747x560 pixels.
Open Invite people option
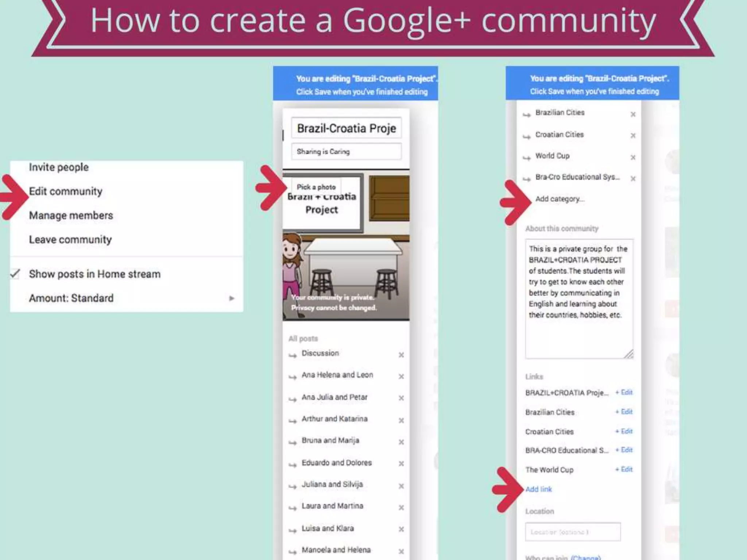pos(59,167)
